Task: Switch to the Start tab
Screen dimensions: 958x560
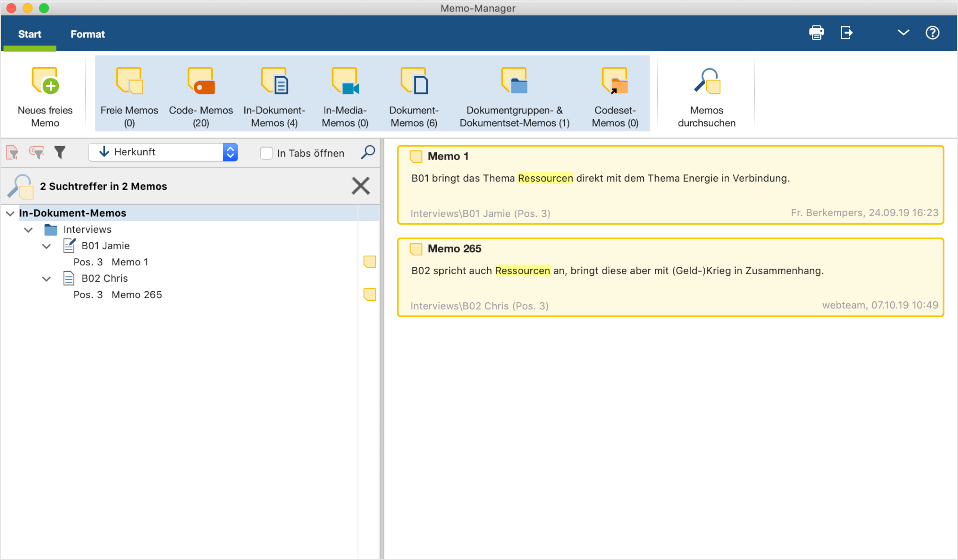Action: pos(30,34)
